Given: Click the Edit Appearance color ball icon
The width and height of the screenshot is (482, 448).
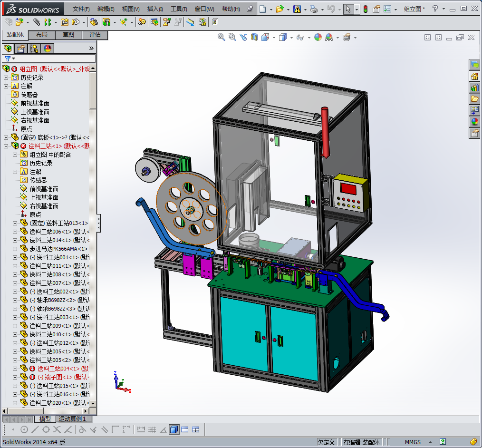Looking at the screenshot, I should (x=318, y=37).
